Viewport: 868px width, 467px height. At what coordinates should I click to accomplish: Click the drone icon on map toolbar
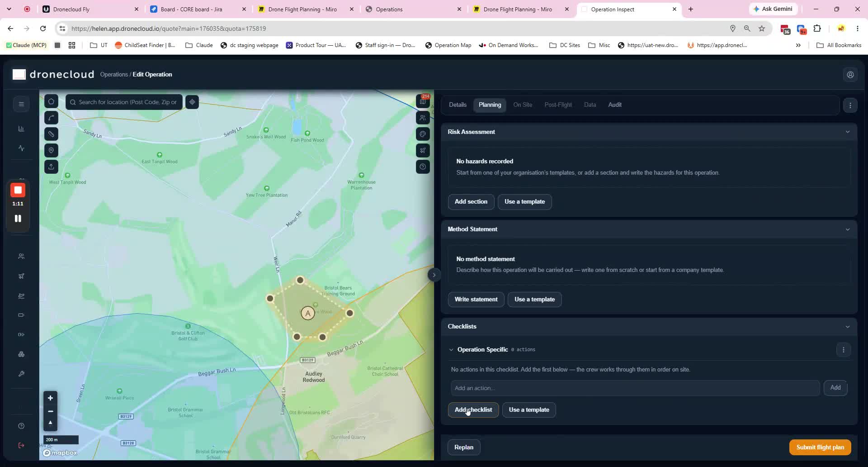[x=423, y=150]
